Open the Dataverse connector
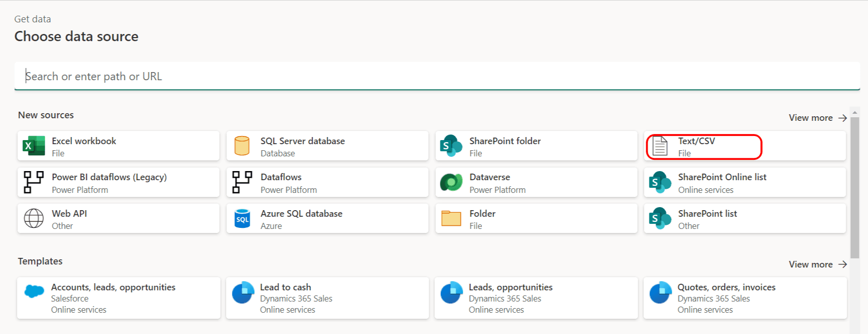The width and height of the screenshot is (868, 334). 536,182
